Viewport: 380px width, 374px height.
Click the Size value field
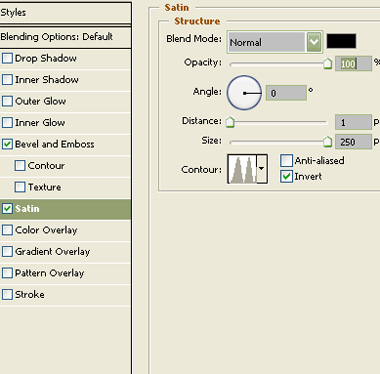pyautogui.click(x=353, y=142)
